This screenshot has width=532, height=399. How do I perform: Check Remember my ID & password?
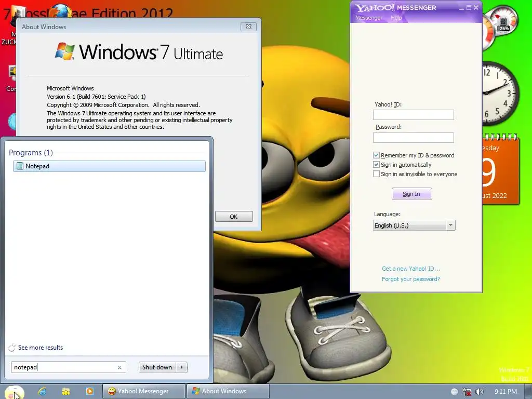[x=376, y=155]
